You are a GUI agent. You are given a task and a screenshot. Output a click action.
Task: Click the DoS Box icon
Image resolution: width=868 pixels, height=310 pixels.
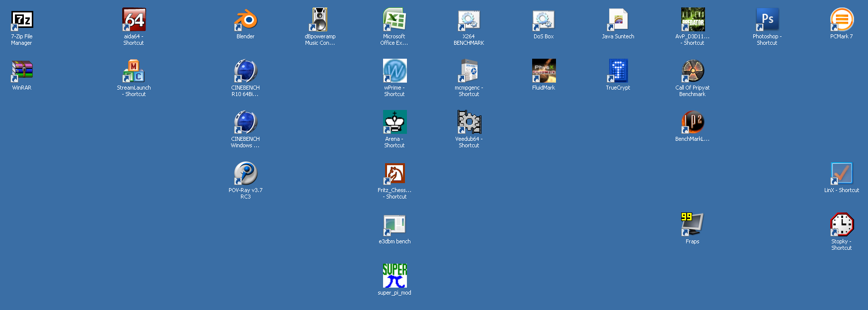point(544,20)
